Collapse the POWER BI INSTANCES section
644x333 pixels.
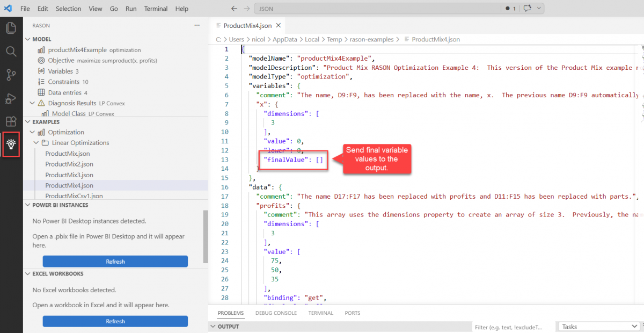(x=28, y=205)
